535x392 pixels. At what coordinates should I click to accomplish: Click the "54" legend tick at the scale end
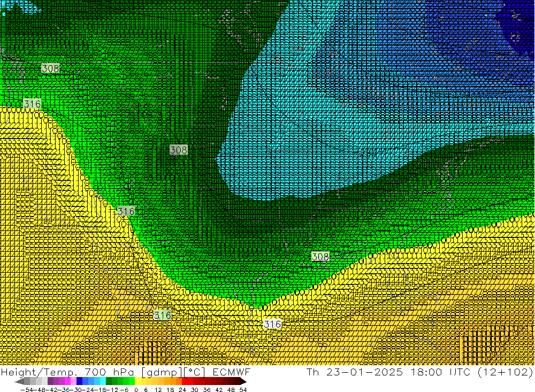243,390
